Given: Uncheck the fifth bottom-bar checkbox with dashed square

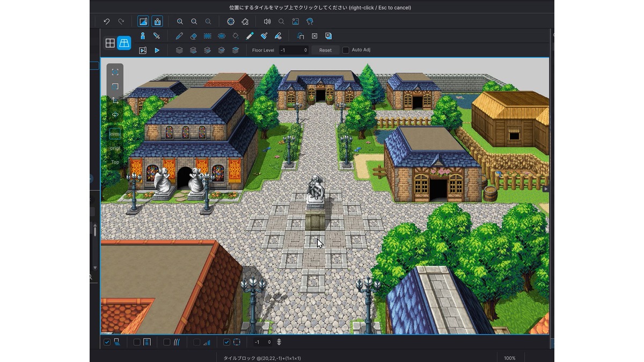Looking at the screenshot, I should tap(226, 342).
